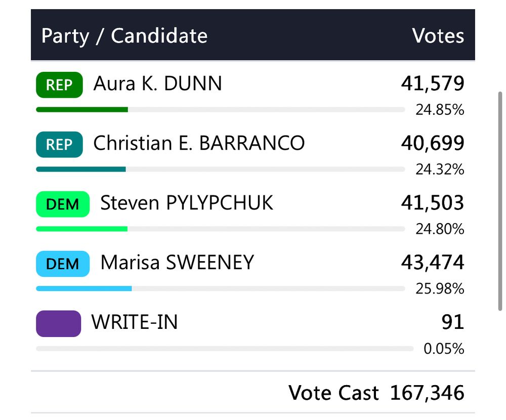The height and width of the screenshot is (420, 506).
Task: Select the Steven PYLYPCHUK candidate name
Action: click(x=187, y=203)
